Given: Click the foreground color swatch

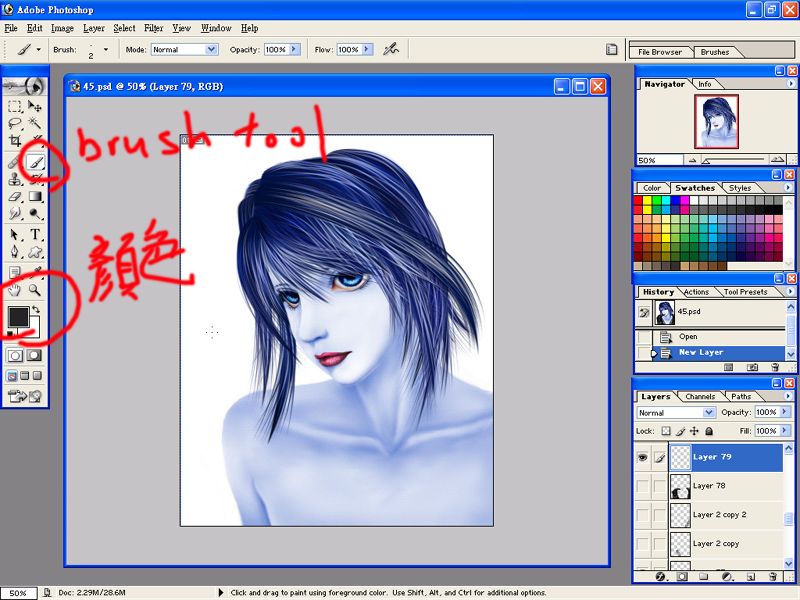Looking at the screenshot, I should tap(18, 316).
